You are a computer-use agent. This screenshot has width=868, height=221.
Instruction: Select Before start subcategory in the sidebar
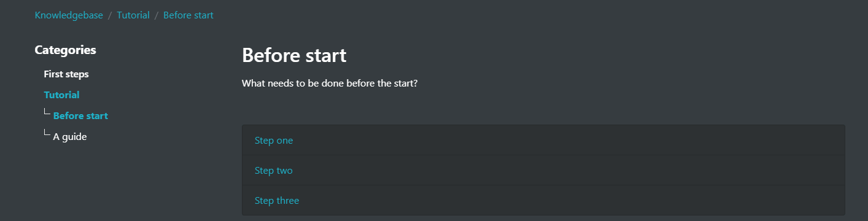[80, 116]
